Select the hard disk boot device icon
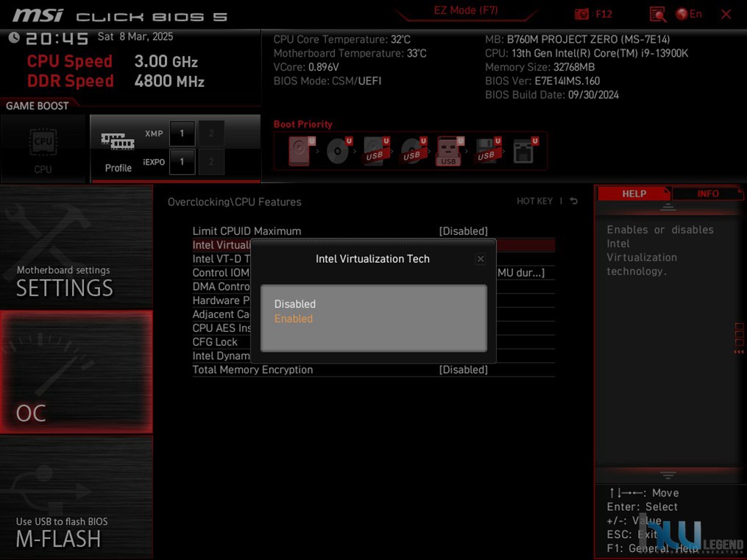The width and height of the screenshot is (747, 560). pyautogui.click(x=302, y=151)
